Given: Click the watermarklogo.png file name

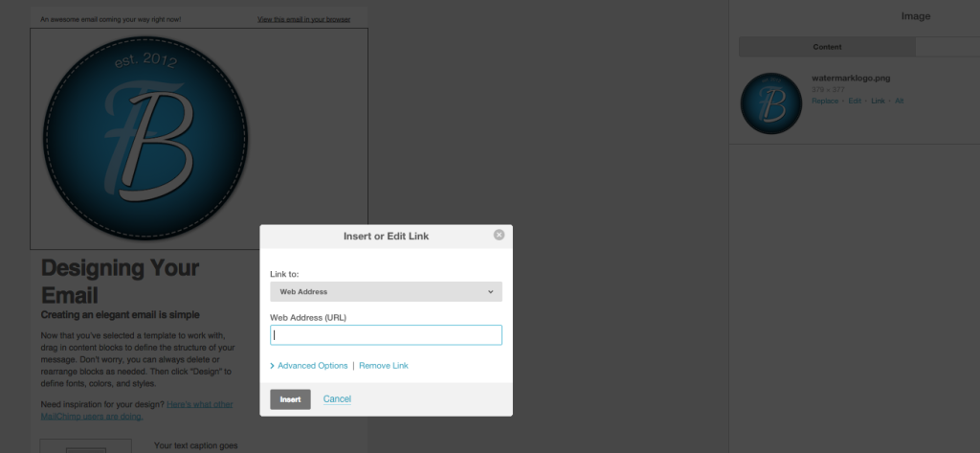Looking at the screenshot, I should (x=851, y=79).
